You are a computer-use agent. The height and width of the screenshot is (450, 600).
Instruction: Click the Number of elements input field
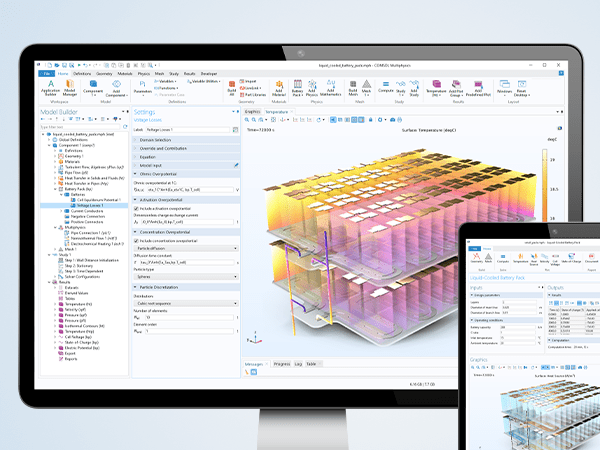tap(189, 318)
